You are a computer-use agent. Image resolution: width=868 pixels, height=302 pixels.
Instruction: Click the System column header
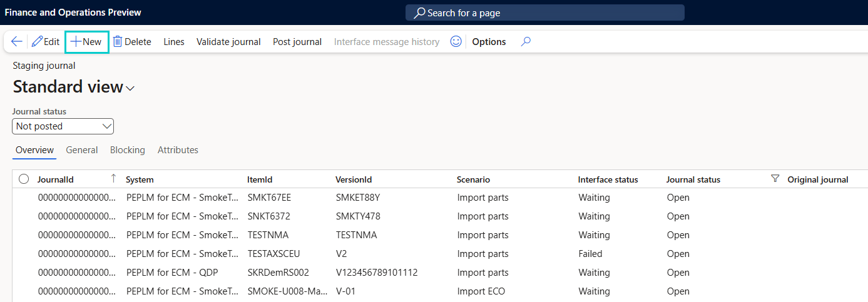(140, 179)
